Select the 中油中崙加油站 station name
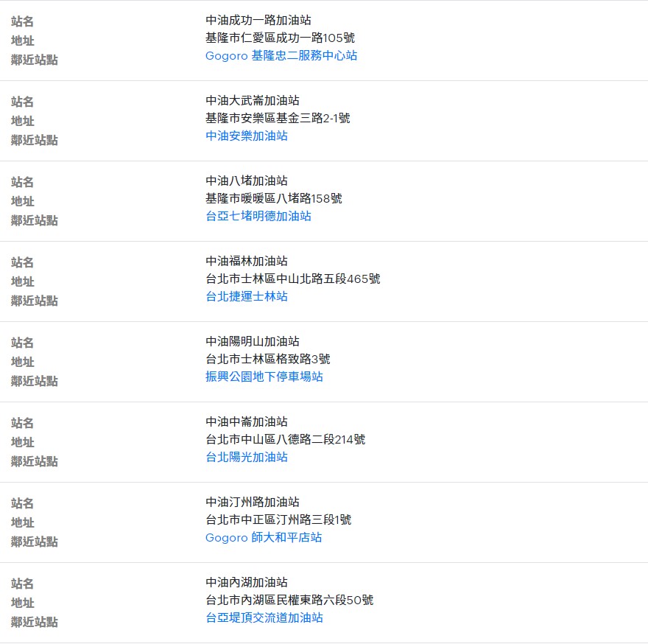The image size is (648, 644). (247, 422)
